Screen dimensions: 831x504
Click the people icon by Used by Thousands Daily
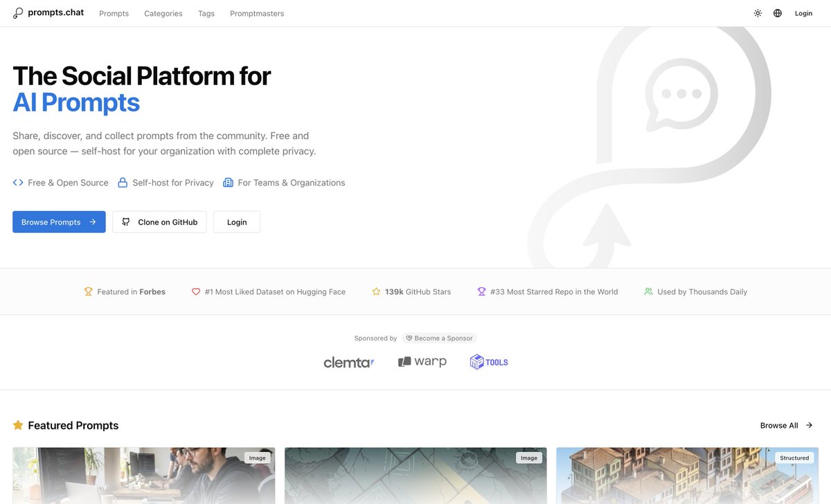pyautogui.click(x=648, y=291)
